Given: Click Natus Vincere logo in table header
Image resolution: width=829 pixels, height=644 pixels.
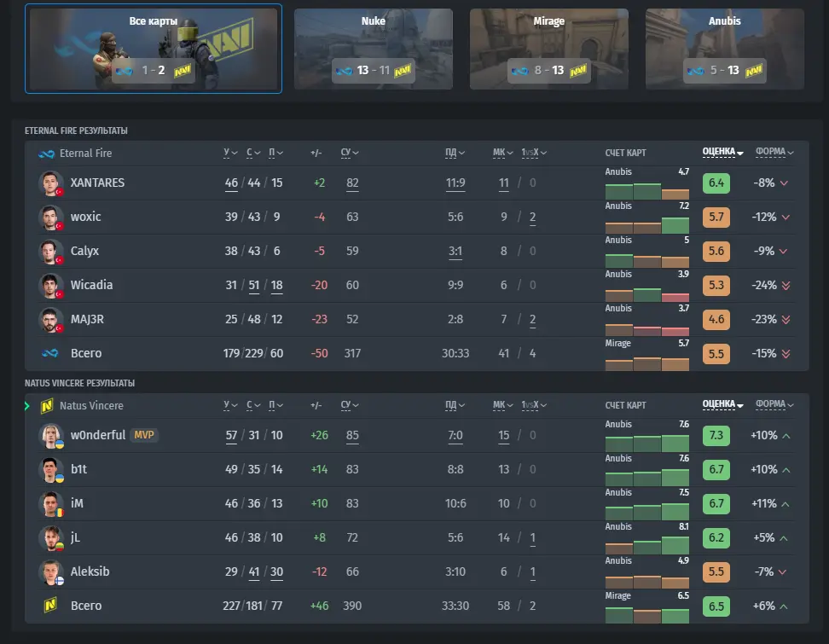Looking at the screenshot, I should point(47,405).
